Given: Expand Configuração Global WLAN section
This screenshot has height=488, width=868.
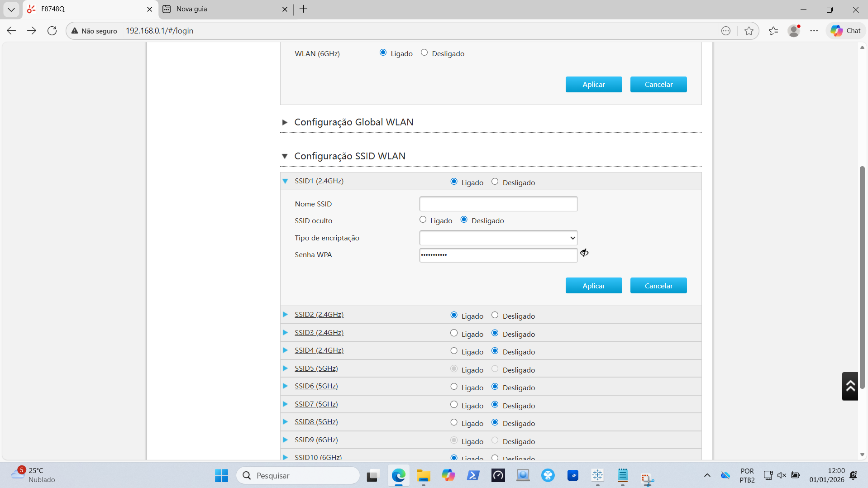Looking at the screenshot, I should point(353,122).
